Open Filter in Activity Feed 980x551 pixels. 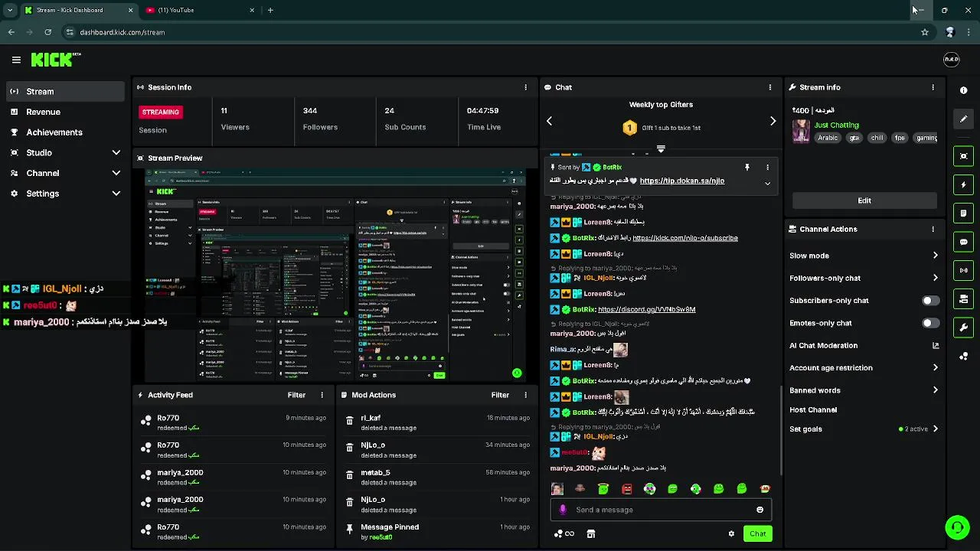click(296, 395)
